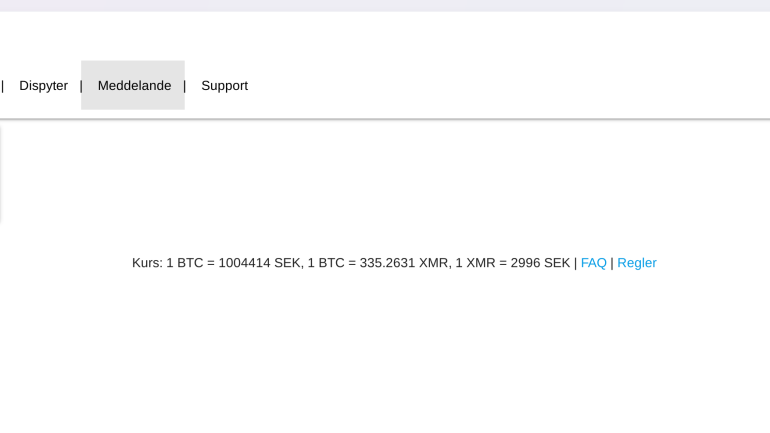Open the FAQ link

593,263
